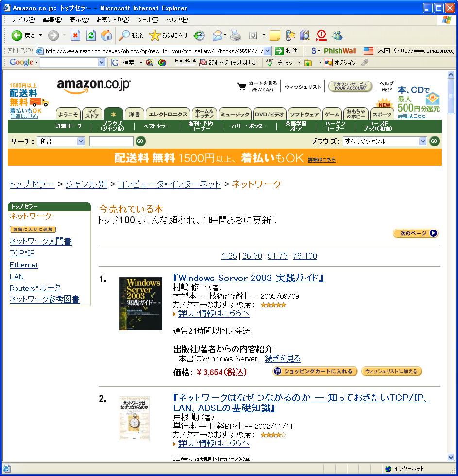
Task: Refresh the page using the toolbar icon
Action: click(91, 35)
